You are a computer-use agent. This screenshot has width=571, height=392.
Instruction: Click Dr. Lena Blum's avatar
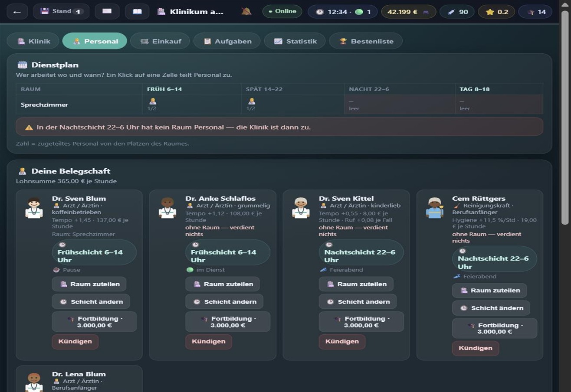[34, 383]
